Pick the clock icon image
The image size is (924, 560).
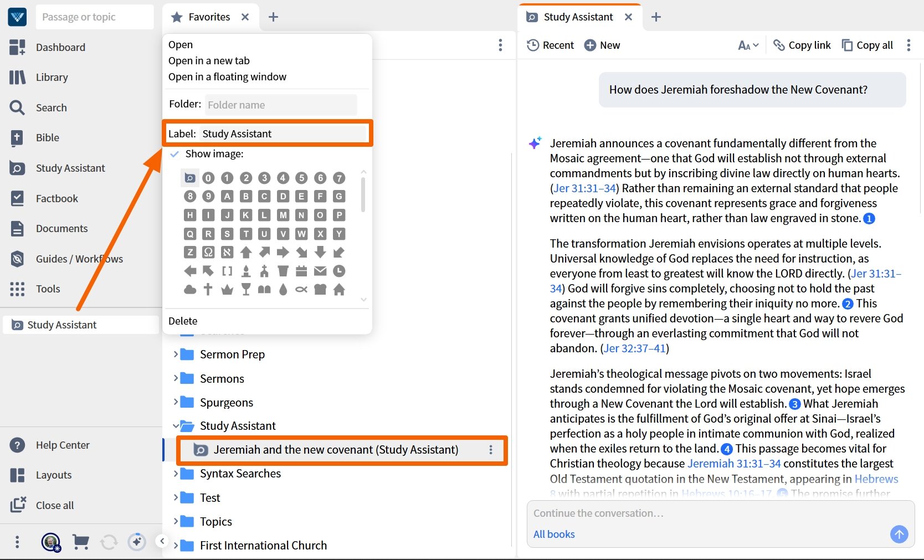(x=339, y=271)
